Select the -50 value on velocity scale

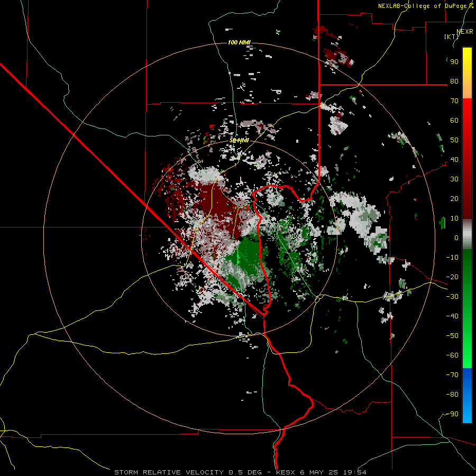(x=452, y=336)
